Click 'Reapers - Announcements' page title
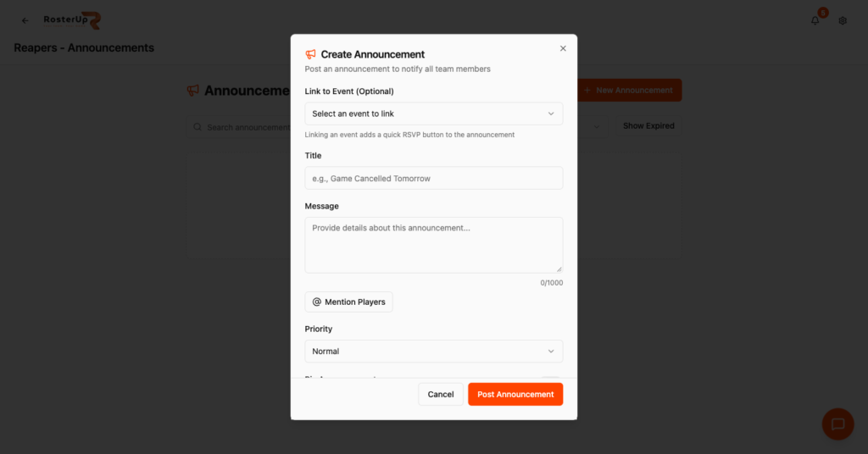The width and height of the screenshot is (868, 454). coord(84,48)
